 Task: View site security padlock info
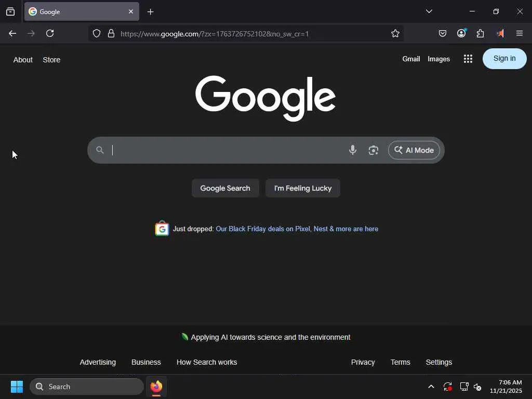(x=111, y=33)
